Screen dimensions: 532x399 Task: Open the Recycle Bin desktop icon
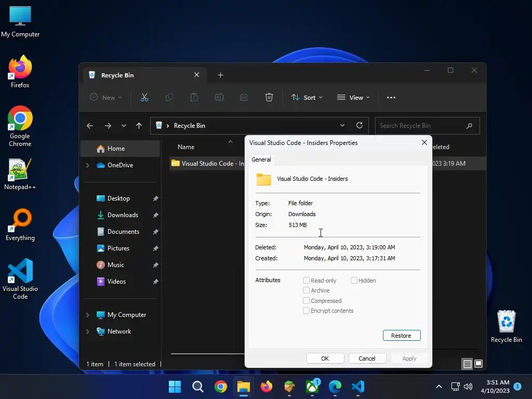(506, 326)
